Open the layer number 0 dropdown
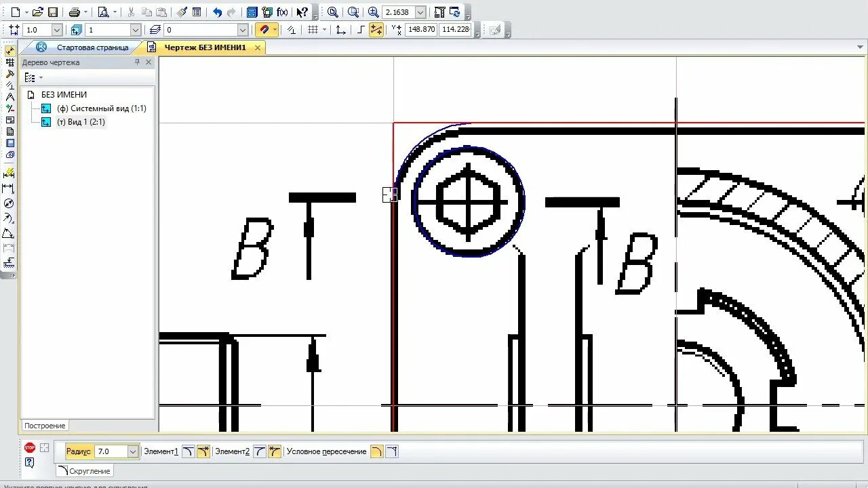Image resolution: width=868 pixels, height=488 pixels. [243, 30]
